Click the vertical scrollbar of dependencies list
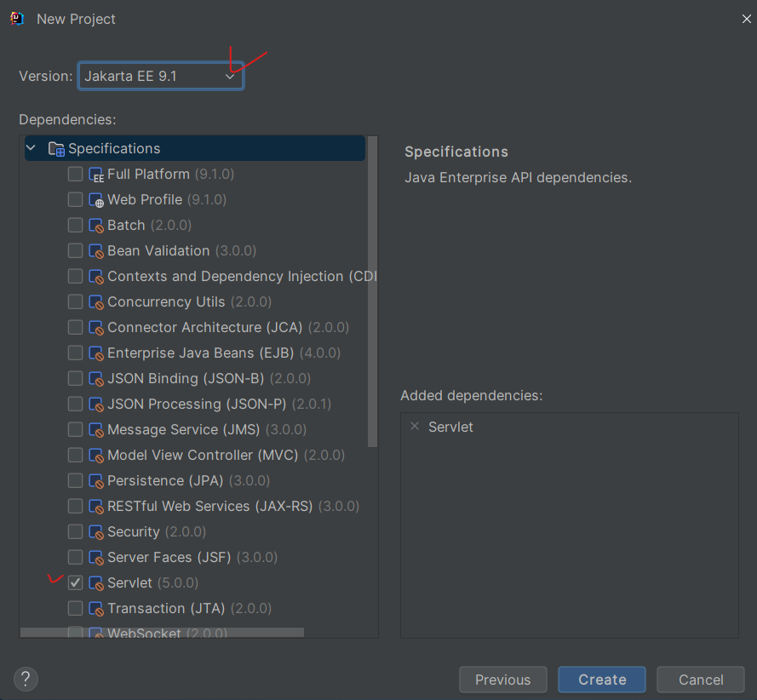The height and width of the screenshot is (700, 757). click(372, 291)
